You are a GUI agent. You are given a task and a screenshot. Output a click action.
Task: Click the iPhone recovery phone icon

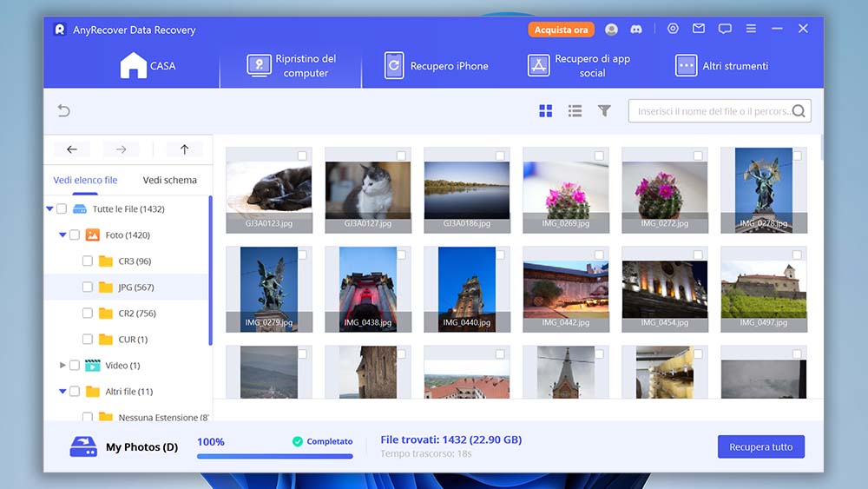click(394, 65)
